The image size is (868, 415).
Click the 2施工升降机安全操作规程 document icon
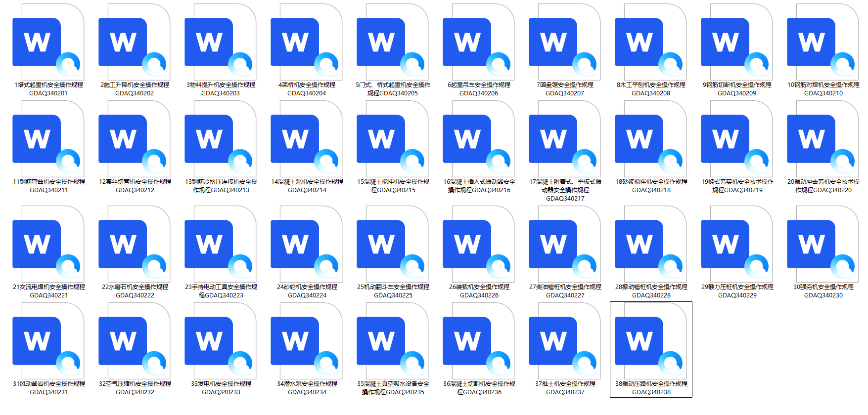coord(135,42)
